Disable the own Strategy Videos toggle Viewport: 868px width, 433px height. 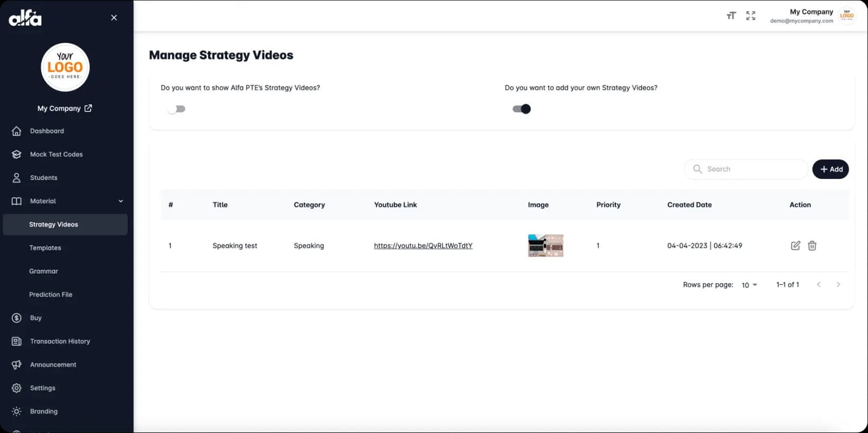(521, 109)
